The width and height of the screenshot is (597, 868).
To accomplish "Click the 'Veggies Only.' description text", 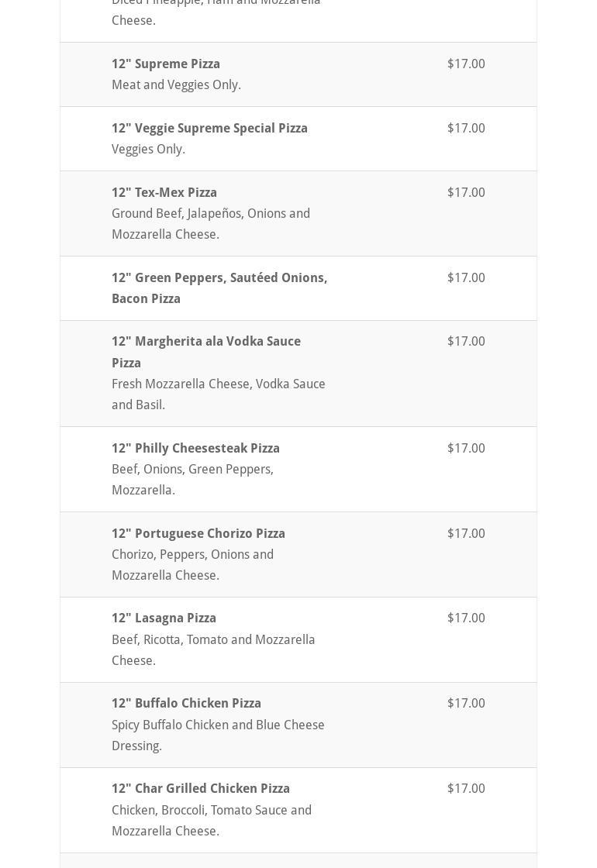I will pyautogui.click(x=148, y=150).
